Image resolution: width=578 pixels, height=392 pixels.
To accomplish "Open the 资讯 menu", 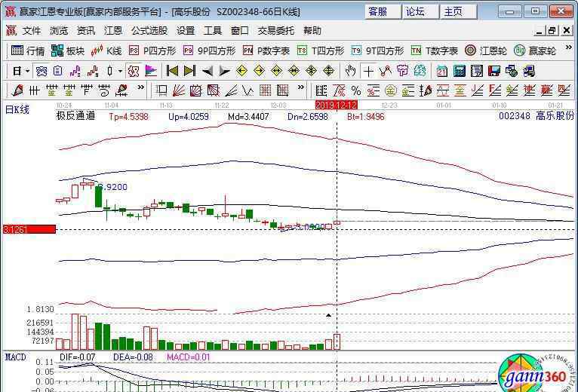I will pos(86,31).
